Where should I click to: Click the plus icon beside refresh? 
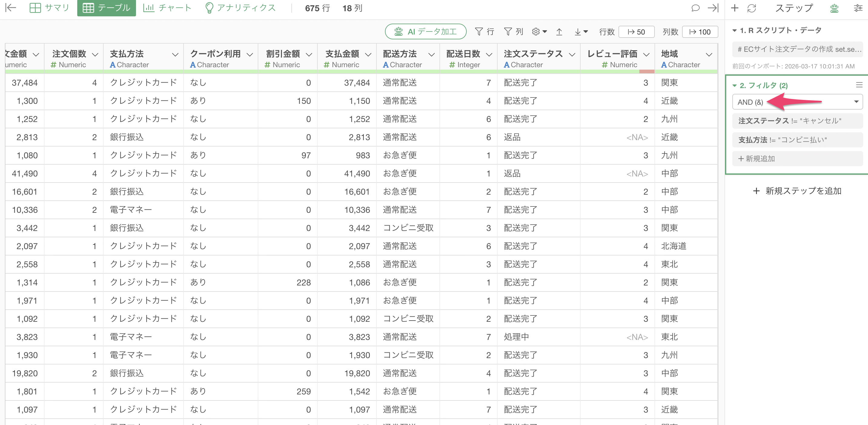[734, 8]
